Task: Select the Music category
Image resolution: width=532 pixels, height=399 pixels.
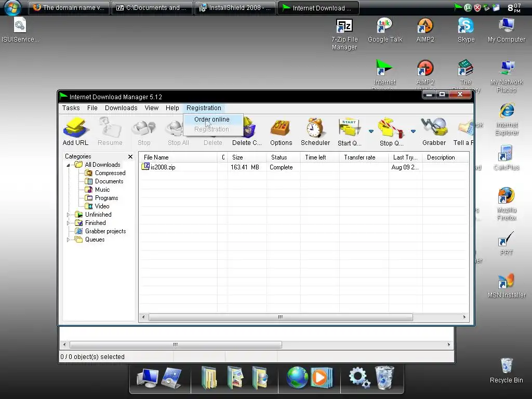Action: [x=102, y=190]
